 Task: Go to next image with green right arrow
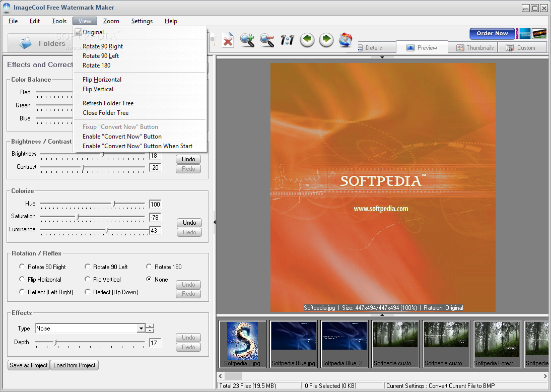tap(326, 40)
